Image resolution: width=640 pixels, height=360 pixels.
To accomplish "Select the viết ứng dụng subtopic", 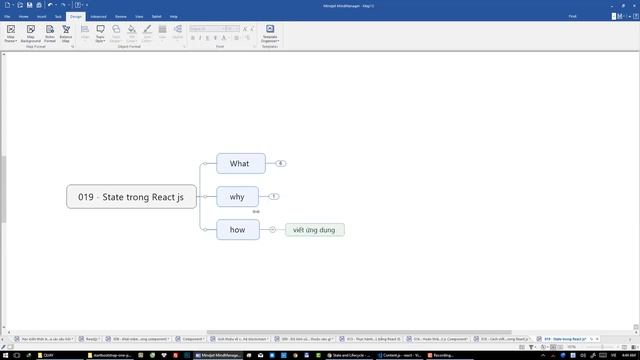I will pyautogui.click(x=315, y=230).
